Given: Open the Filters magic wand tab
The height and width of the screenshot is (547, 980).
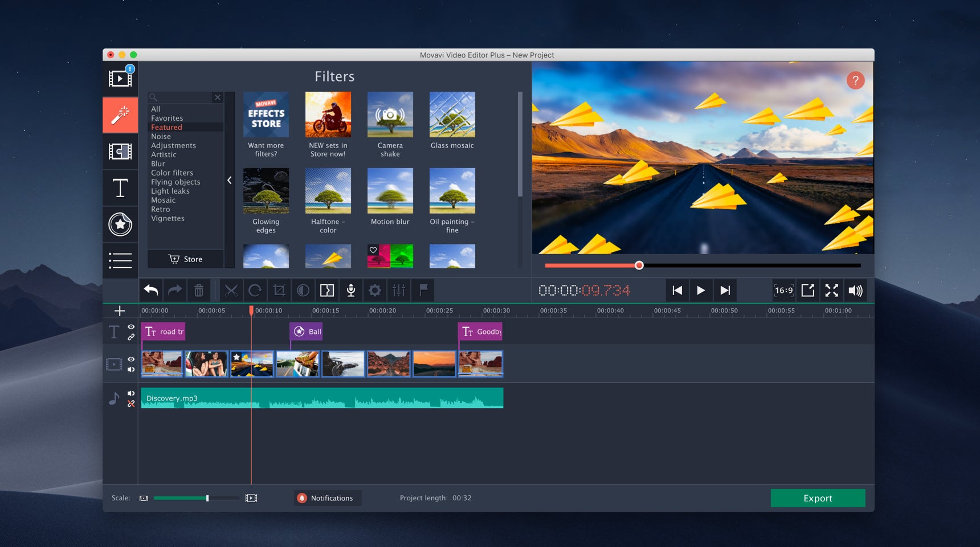Looking at the screenshot, I should click(120, 115).
